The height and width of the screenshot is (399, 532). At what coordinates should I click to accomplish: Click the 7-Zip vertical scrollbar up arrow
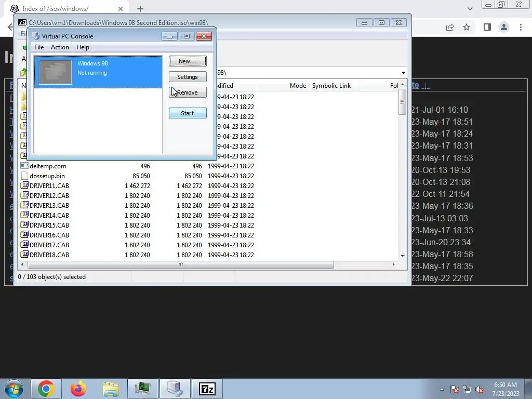403,85
